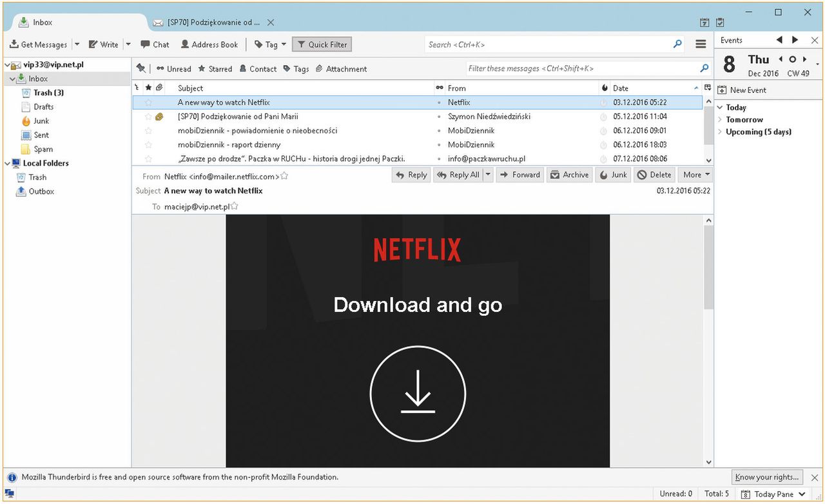Image resolution: width=825 pixels, height=504 pixels.
Task: Click the global Search field
Action: (x=554, y=44)
